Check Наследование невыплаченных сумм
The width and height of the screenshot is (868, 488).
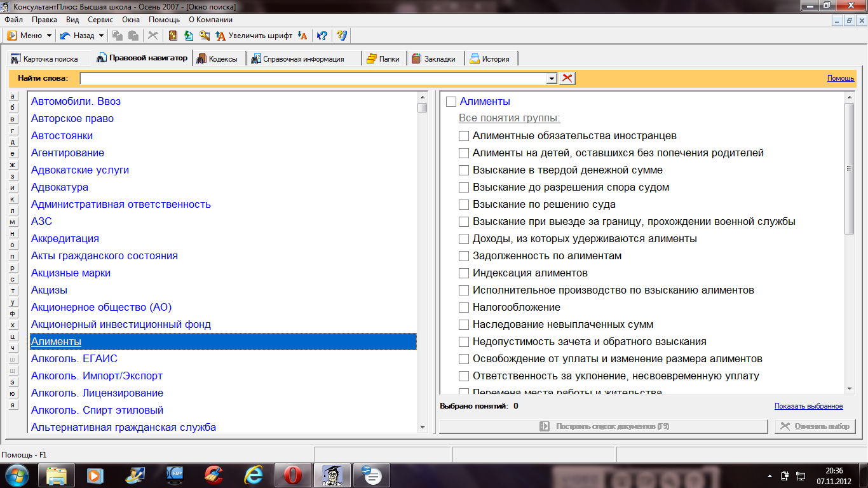[x=464, y=325]
